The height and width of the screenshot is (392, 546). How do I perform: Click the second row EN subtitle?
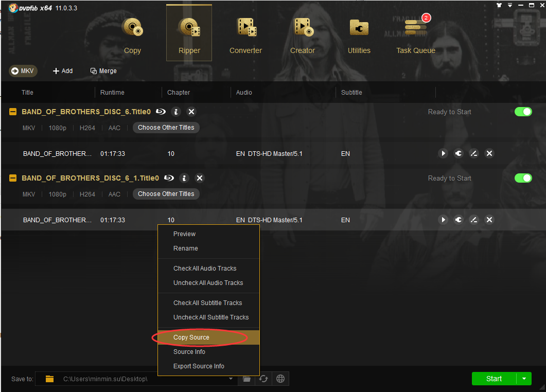345,220
